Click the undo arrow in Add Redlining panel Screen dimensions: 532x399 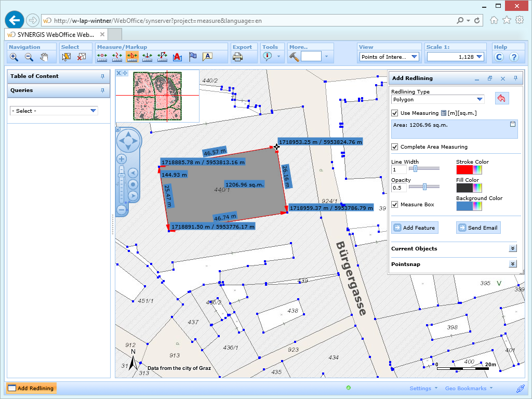[501, 98]
